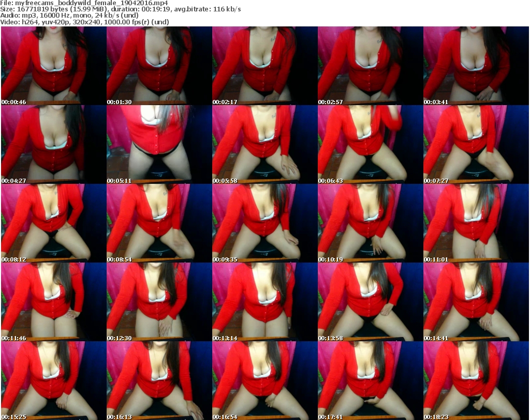The height and width of the screenshot is (420, 530).
Task: Select the thumbnail stamped 00:08:12
Action: (54, 223)
